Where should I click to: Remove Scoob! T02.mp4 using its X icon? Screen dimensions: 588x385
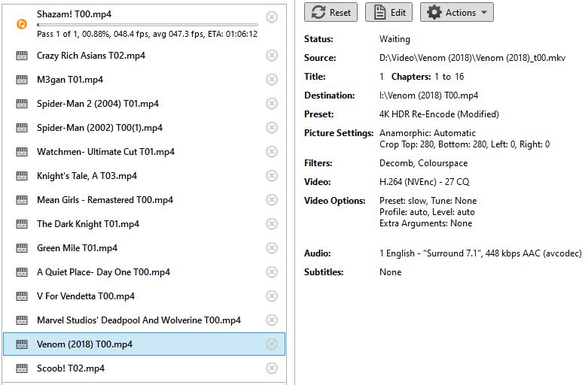tap(272, 368)
